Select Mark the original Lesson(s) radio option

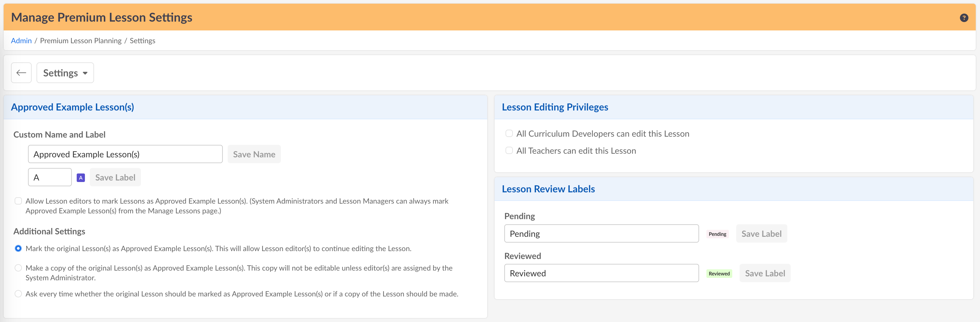click(x=18, y=249)
